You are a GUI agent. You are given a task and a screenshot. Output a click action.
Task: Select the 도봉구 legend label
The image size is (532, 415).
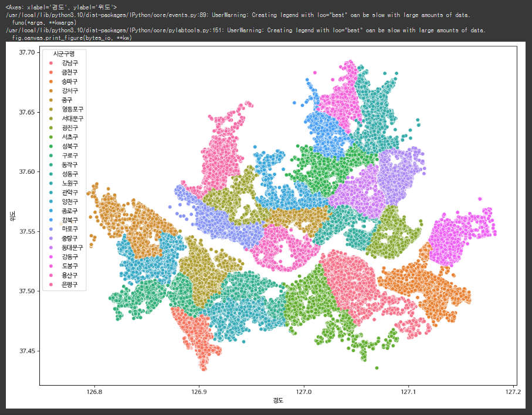tap(70, 266)
